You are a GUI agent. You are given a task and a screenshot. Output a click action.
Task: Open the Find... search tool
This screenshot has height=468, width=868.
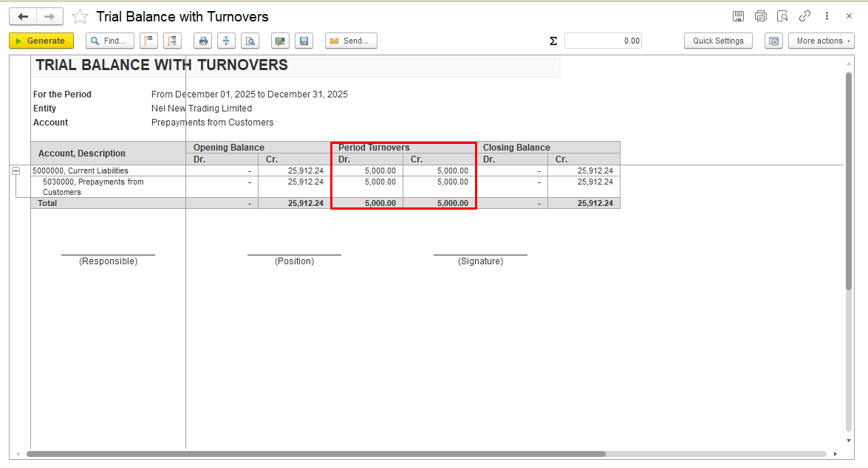(109, 41)
